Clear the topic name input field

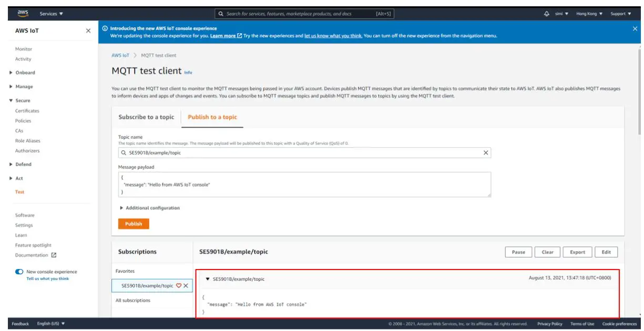pyautogui.click(x=486, y=153)
